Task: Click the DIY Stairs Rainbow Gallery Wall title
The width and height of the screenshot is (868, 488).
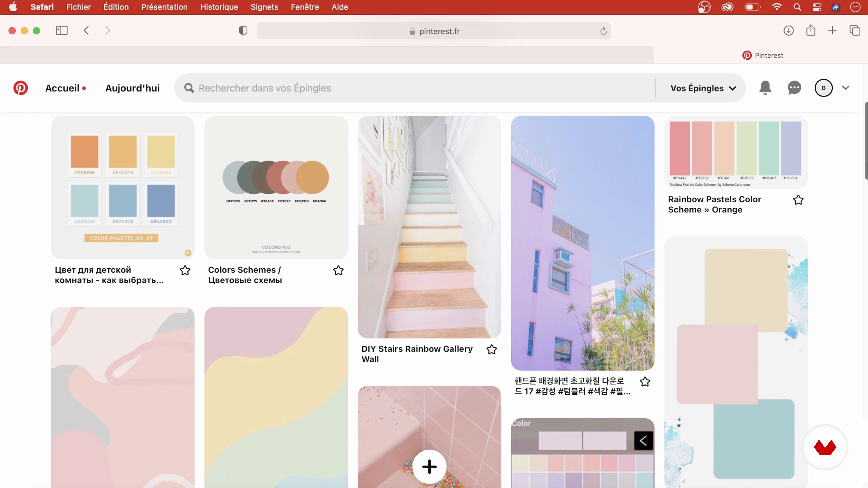Action: 417,354
